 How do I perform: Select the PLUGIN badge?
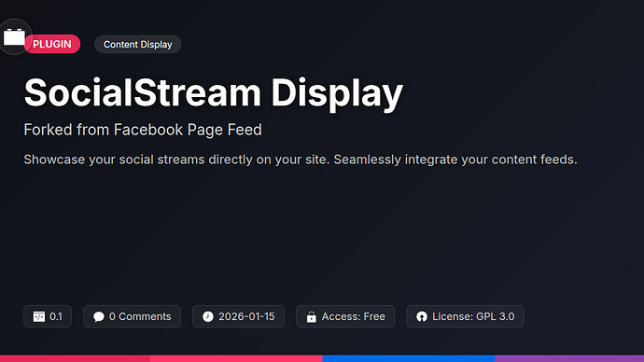pyautogui.click(x=52, y=44)
